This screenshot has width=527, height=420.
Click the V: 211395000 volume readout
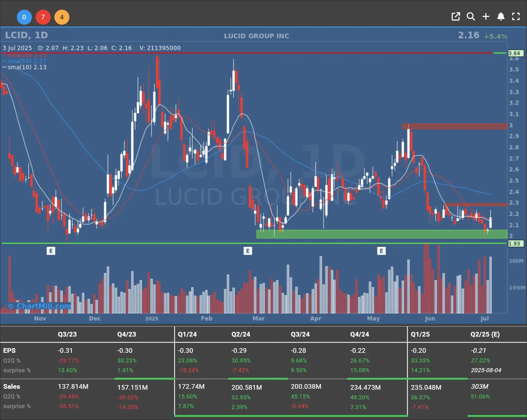click(x=160, y=48)
